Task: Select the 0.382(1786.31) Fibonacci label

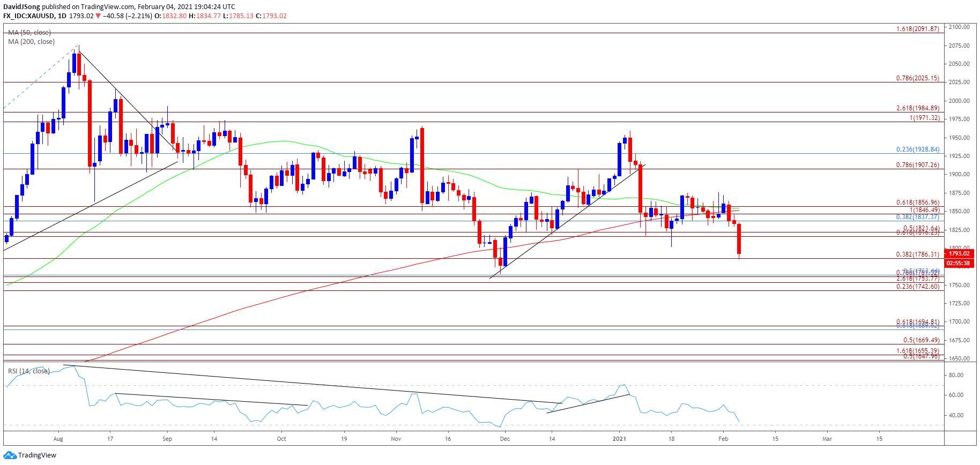Action: (x=917, y=254)
